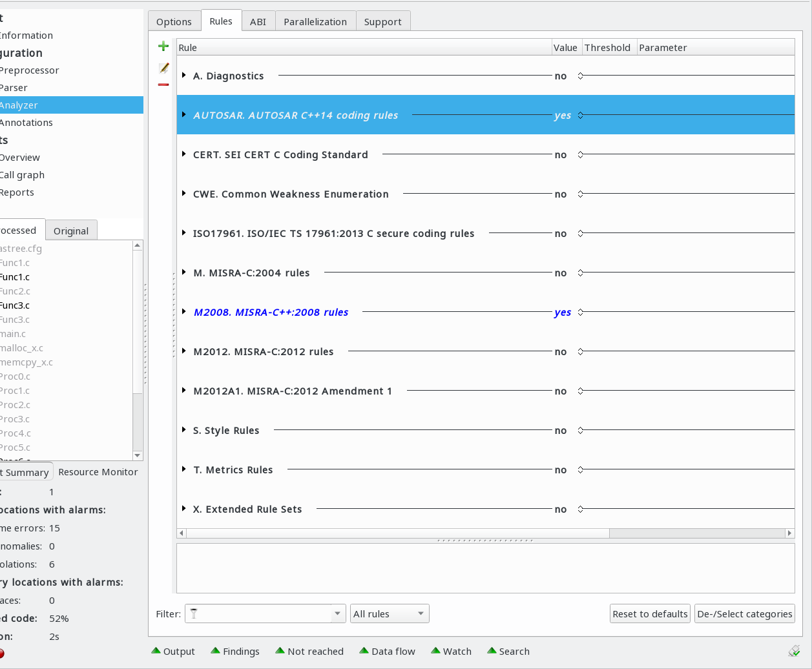Expand the X. Extended Rule Sets group

click(184, 509)
